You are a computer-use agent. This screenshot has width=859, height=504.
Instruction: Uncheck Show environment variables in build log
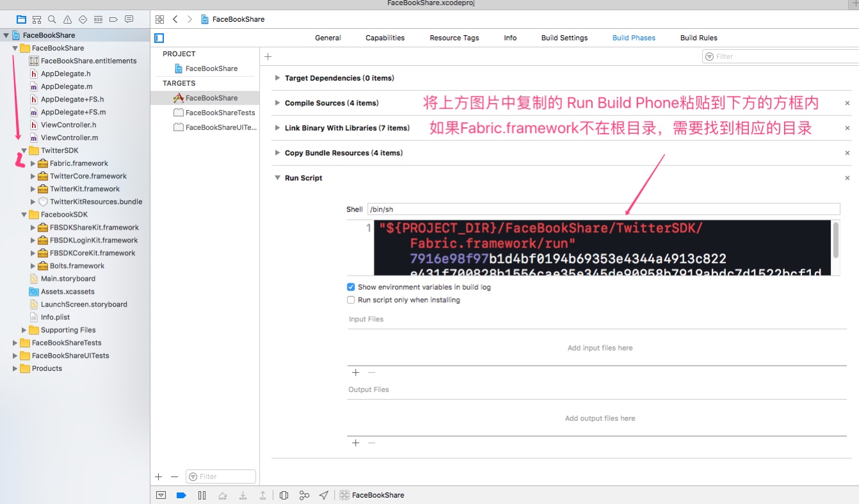tap(351, 287)
